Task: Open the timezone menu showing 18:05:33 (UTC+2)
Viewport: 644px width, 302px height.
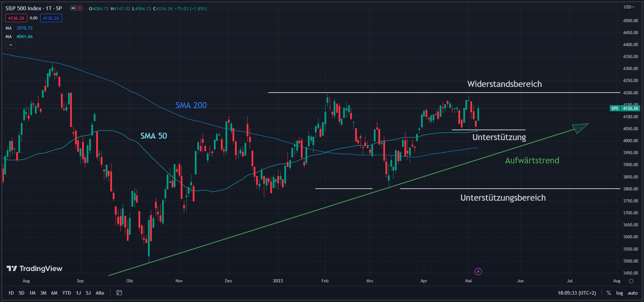Action: 577,293
